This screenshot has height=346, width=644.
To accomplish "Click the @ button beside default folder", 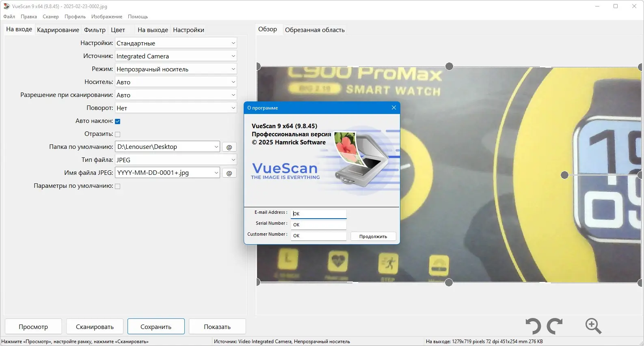I will pos(229,147).
